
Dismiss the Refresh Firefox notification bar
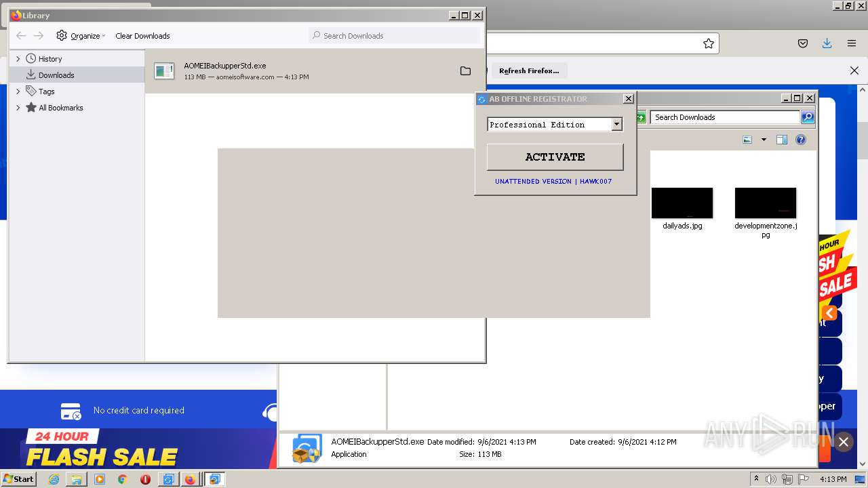coord(854,70)
